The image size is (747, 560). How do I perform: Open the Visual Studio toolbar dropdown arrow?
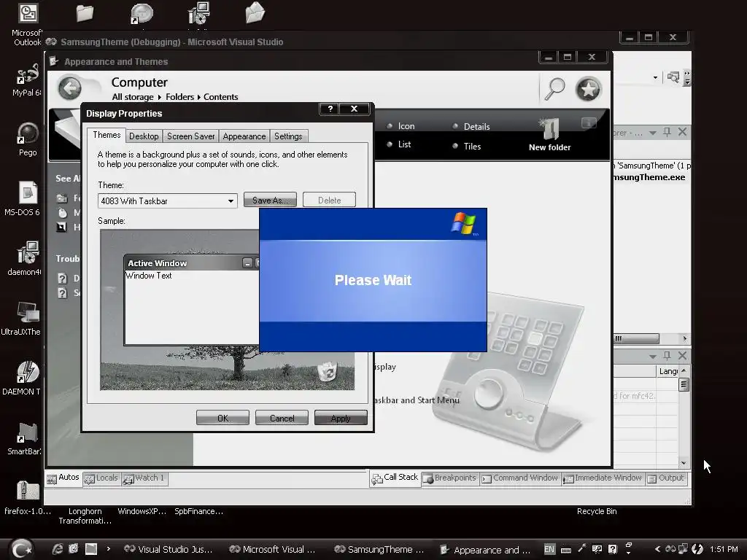[x=656, y=77]
